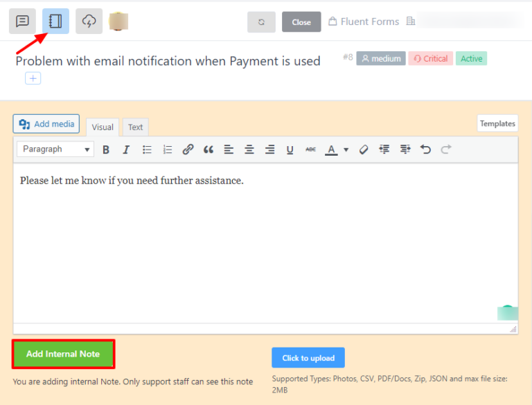Increase indent of the paragraph
The width and height of the screenshot is (532, 405).
405,150
